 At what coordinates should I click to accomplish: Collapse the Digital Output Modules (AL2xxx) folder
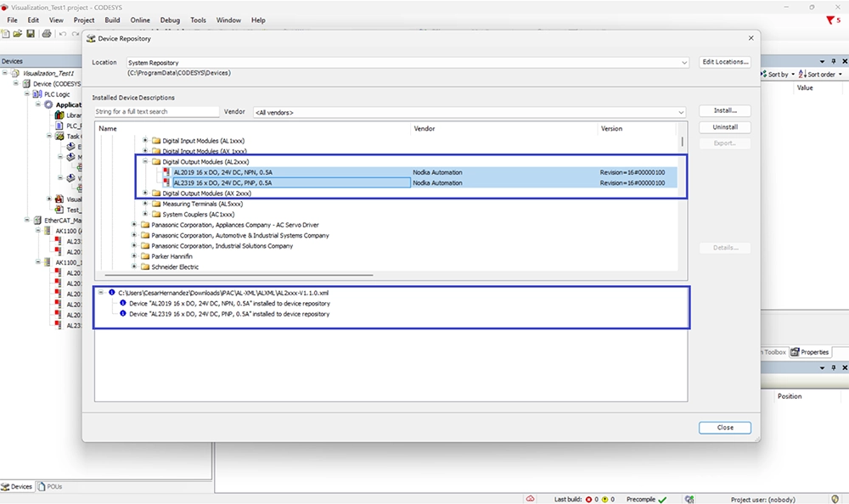[x=145, y=161]
